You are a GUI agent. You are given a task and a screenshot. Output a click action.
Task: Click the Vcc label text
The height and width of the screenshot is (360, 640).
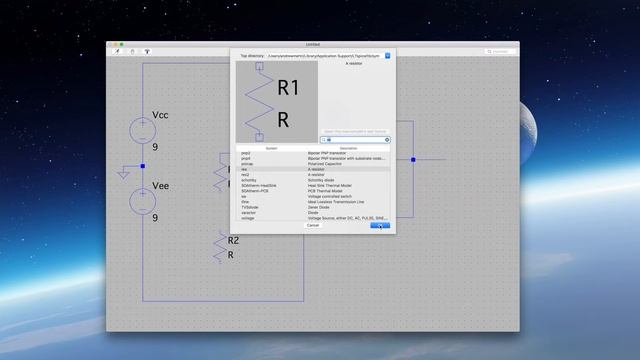160,115
